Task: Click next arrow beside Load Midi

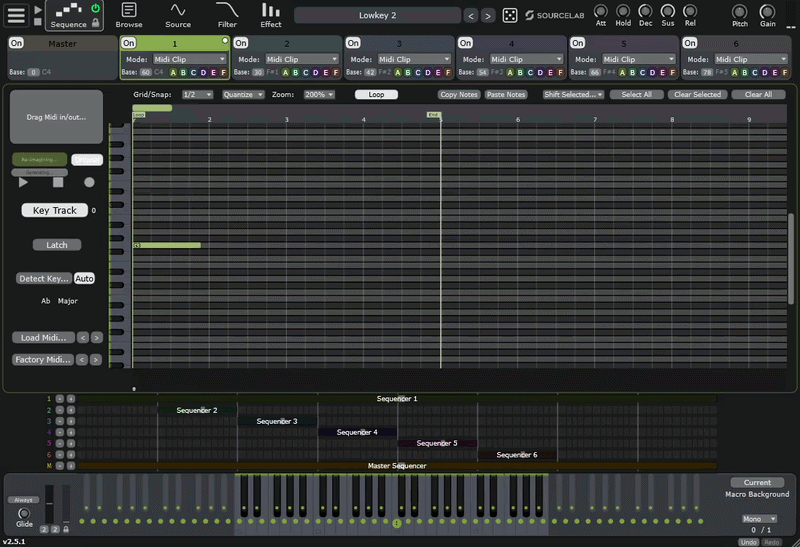Action: [x=96, y=338]
